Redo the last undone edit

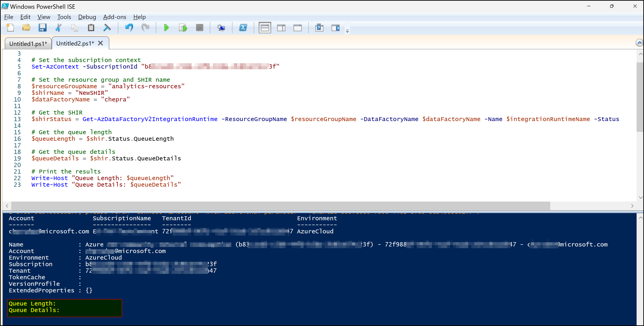click(145, 27)
